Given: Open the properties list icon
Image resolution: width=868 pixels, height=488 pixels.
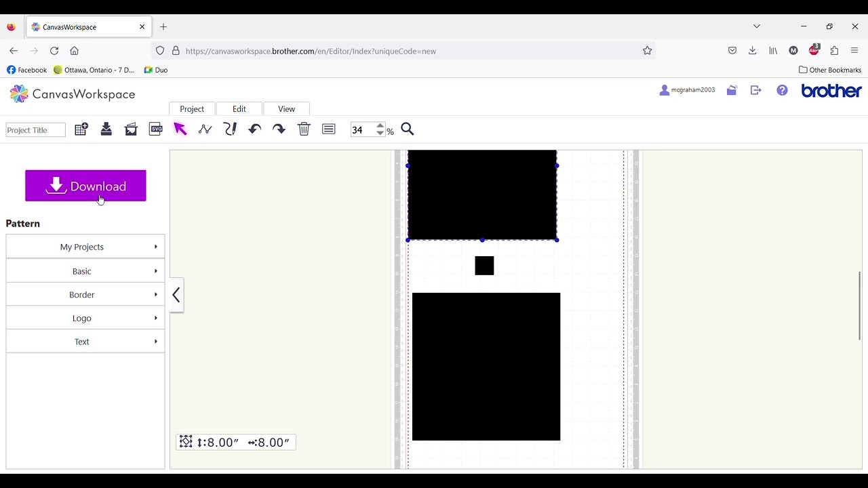Looking at the screenshot, I should click(329, 129).
